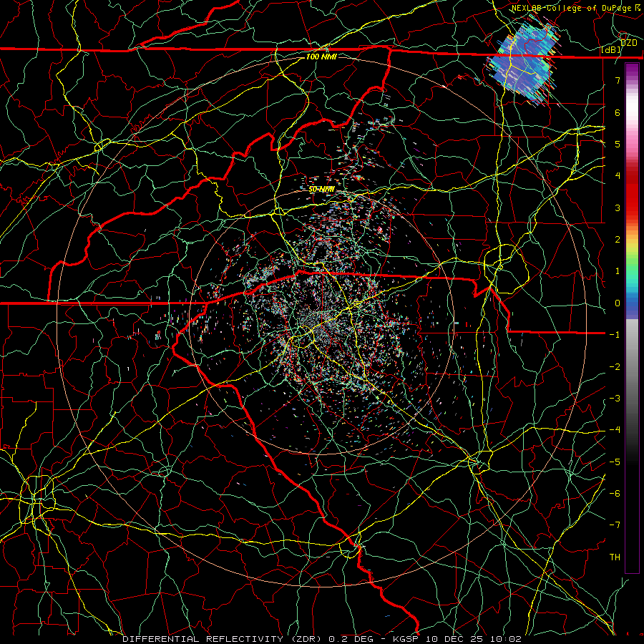Viewport: 644px width, 644px height.
Task: Click the 7 value on the scale
Action: point(618,80)
